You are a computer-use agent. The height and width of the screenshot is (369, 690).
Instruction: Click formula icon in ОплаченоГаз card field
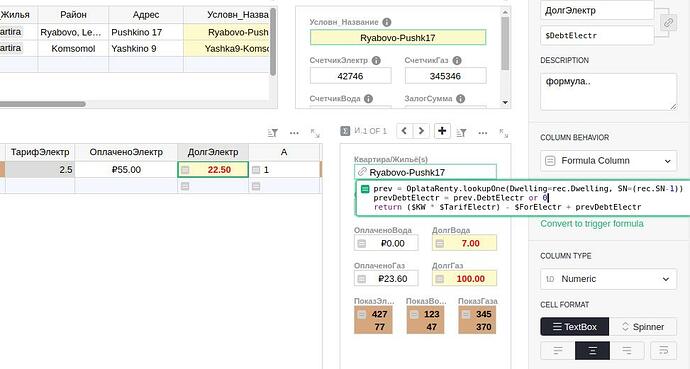pyautogui.click(x=361, y=279)
